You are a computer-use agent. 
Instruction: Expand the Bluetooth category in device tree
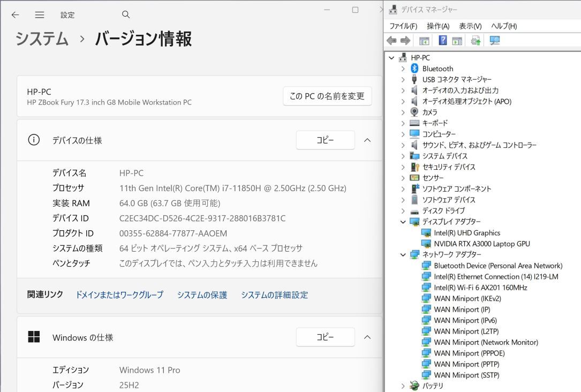(x=403, y=69)
